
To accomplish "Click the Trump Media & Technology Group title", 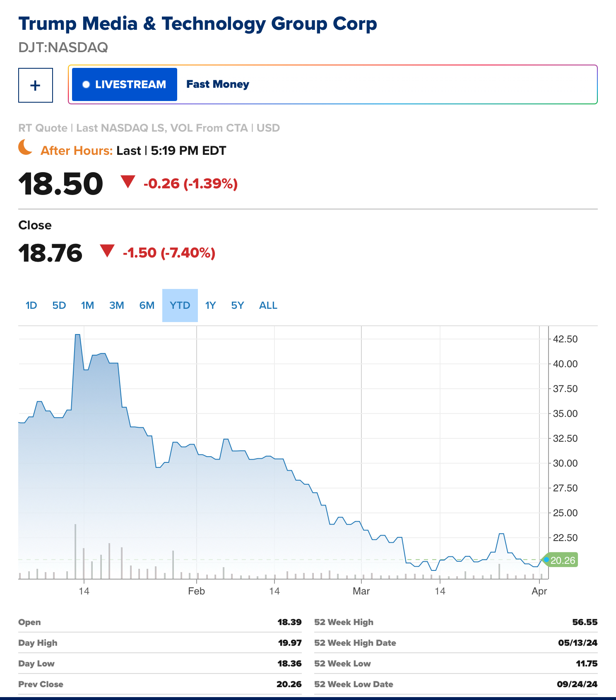I will click(198, 24).
